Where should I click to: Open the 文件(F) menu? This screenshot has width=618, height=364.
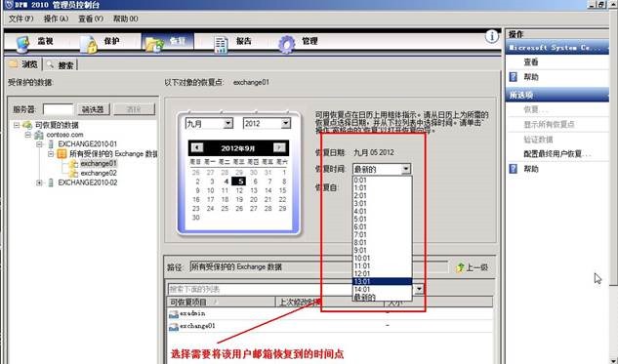[x=21, y=19]
